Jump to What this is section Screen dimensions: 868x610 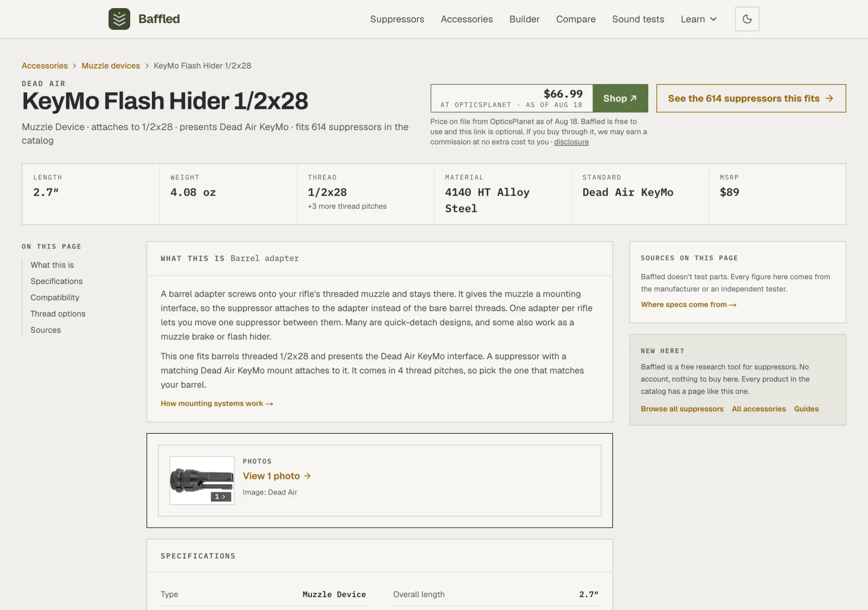click(52, 265)
